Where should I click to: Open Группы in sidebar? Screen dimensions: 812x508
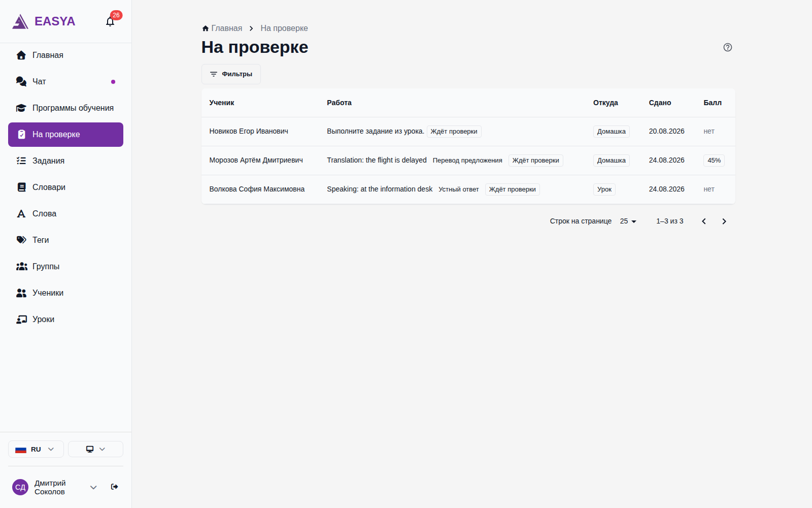coord(65,267)
